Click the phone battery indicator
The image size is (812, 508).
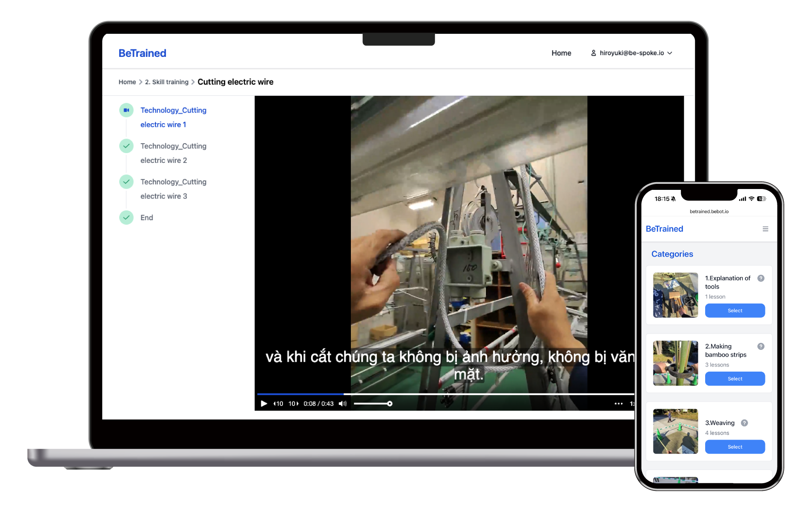pyautogui.click(x=762, y=199)
